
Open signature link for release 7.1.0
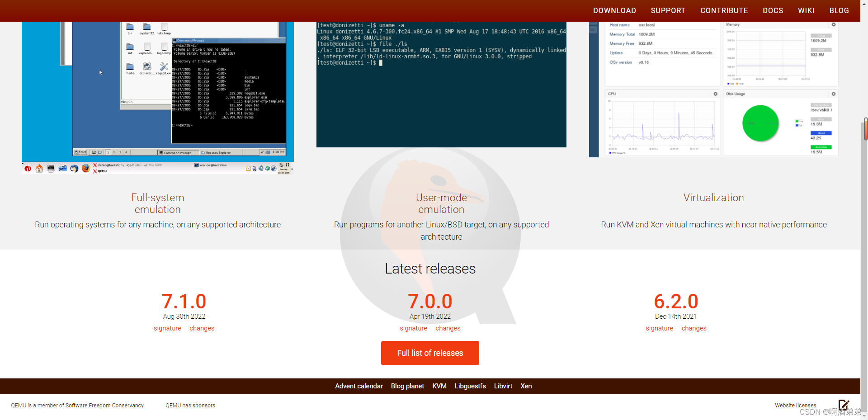[167, 328]
